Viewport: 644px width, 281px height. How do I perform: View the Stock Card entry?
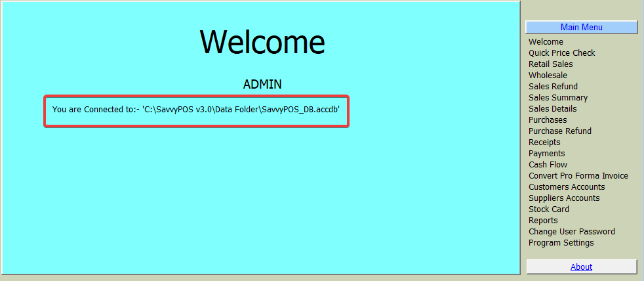point(548,209)
